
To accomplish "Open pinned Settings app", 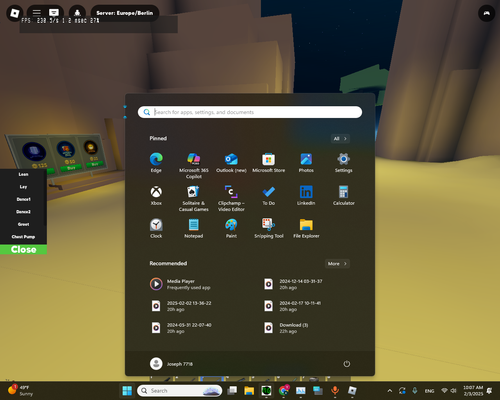I will point(343,163).
